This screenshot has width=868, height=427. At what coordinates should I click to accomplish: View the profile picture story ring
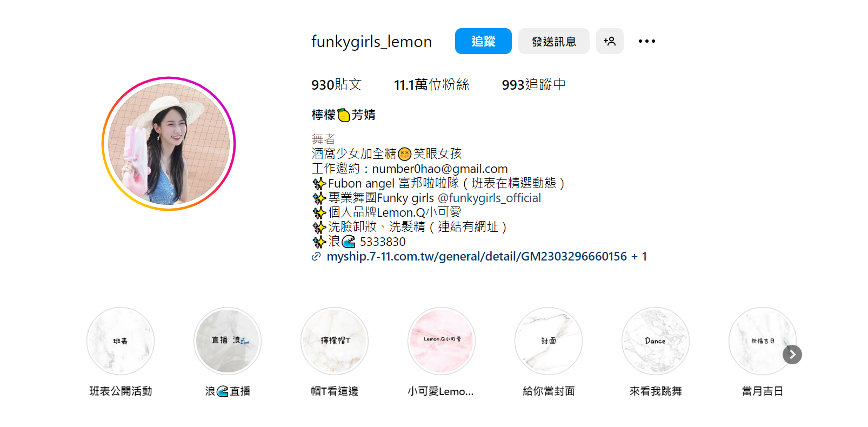(x=169, y=144)
